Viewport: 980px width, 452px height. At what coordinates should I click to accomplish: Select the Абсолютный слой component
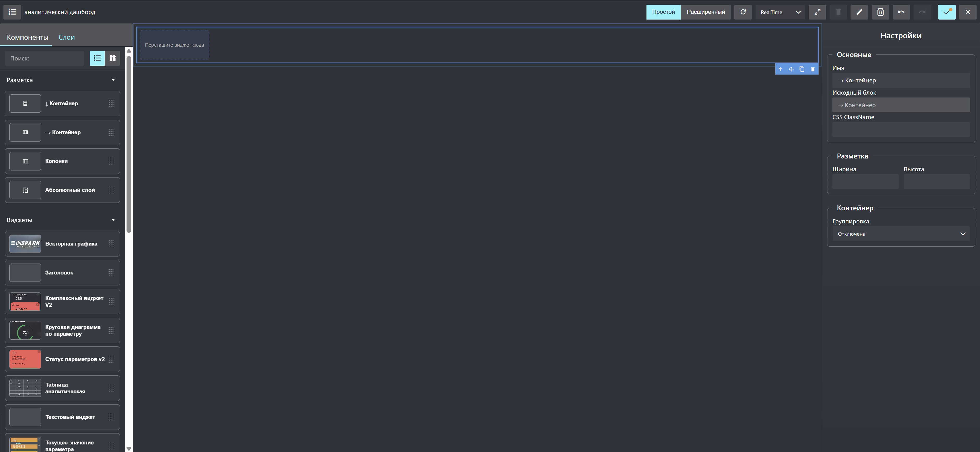click(x=62, y=190)
